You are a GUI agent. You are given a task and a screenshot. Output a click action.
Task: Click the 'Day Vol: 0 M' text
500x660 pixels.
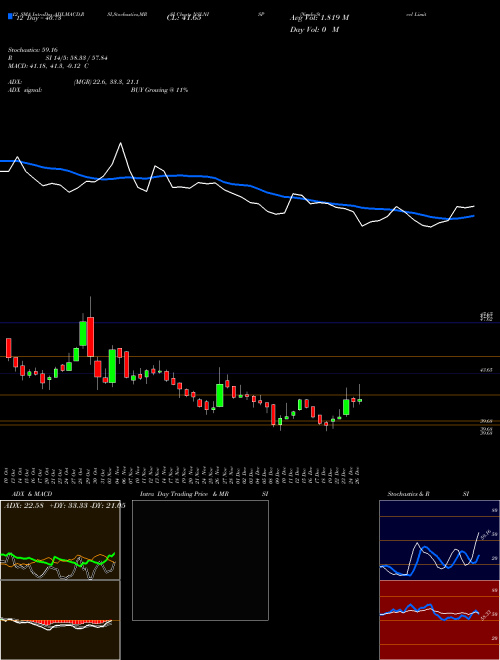(x=314, y=30)
